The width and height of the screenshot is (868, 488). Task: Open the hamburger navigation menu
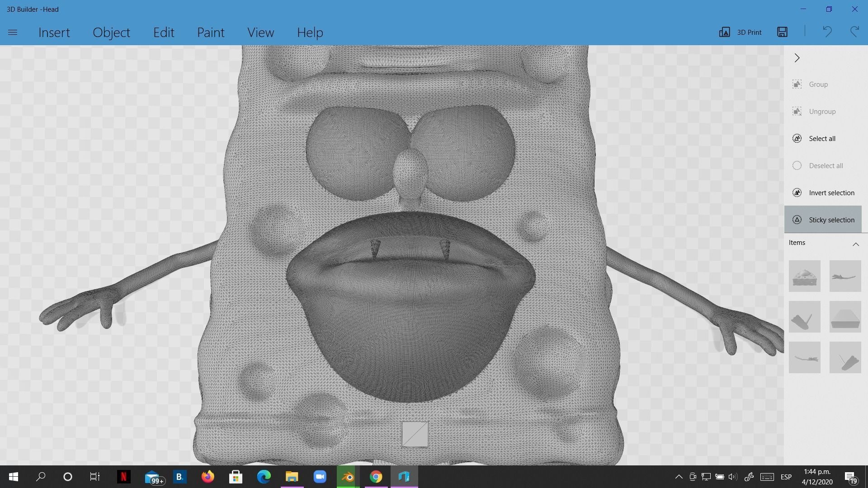pos(13,32)
